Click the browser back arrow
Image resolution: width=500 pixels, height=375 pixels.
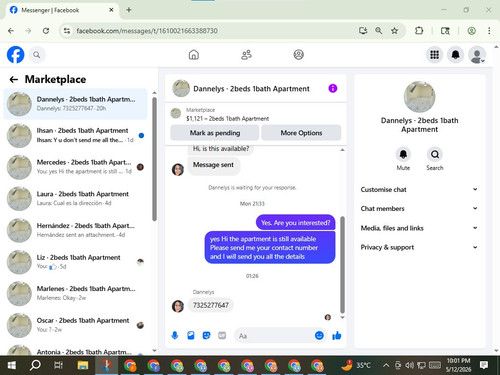click(11, 31)
